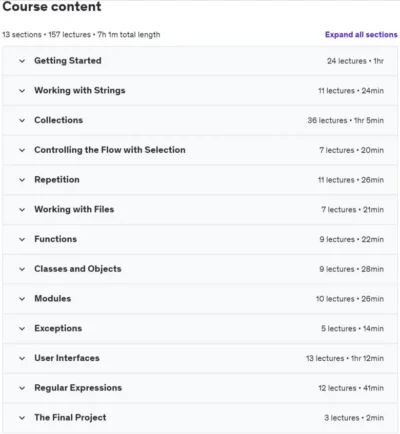Select the Collections section heading

click(58, 120)
